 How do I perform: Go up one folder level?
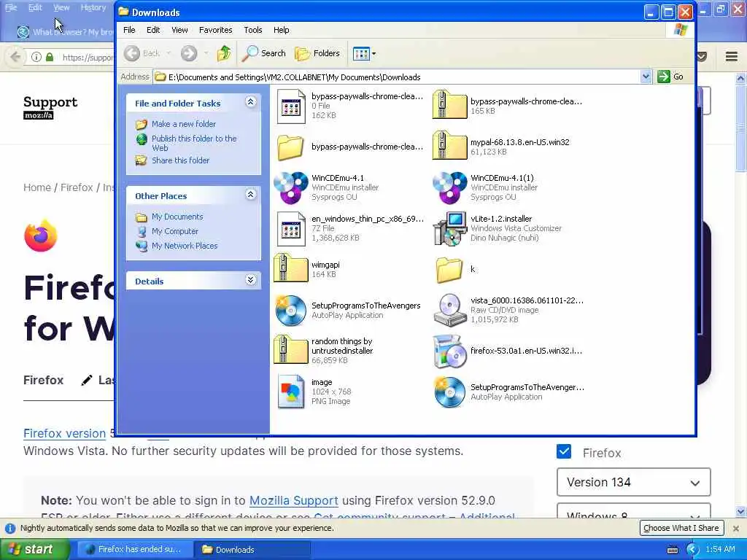pos(224,53)
